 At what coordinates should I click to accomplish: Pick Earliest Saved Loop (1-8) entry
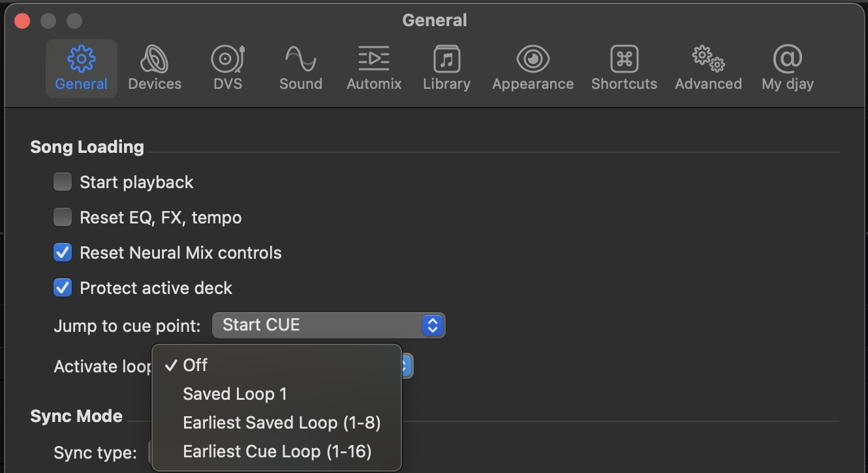(x=282, y=422)
